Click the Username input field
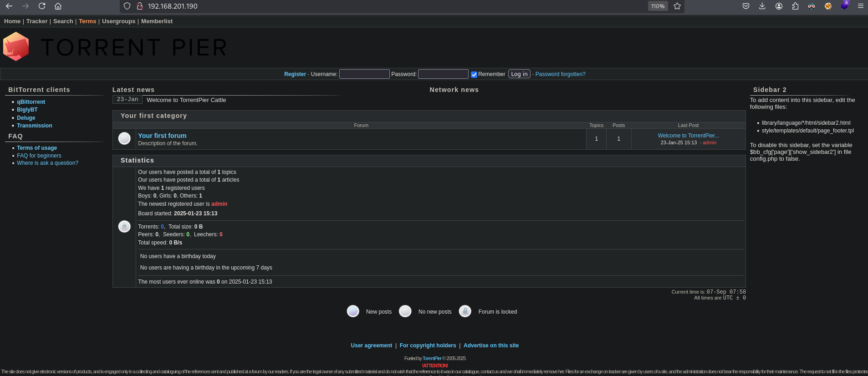 coord(364,74)
